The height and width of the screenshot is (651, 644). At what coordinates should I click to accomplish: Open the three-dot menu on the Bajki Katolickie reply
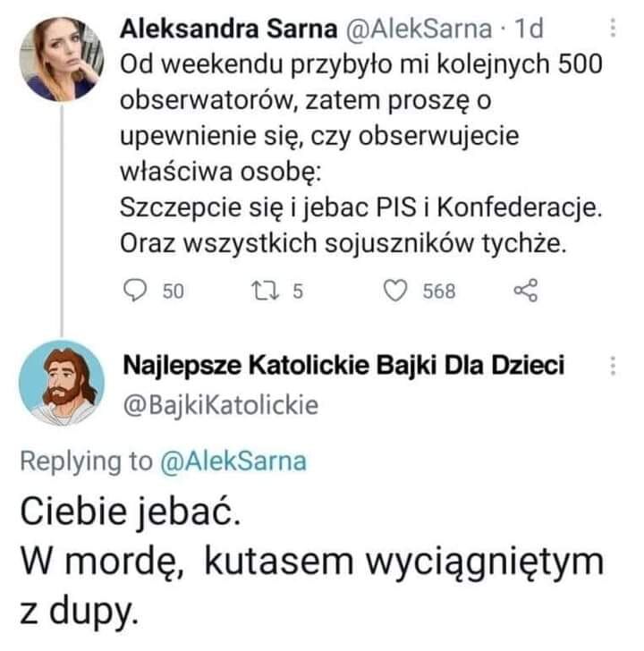pyautogui.click(x=613, y=366)
